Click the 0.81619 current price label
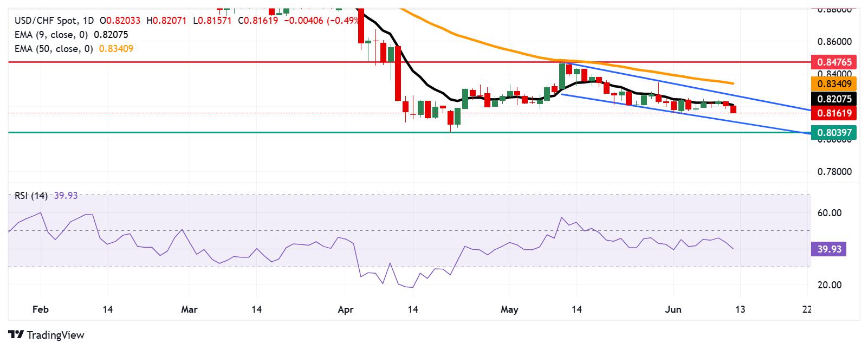 pyautogui.click(x=834, y=113)
